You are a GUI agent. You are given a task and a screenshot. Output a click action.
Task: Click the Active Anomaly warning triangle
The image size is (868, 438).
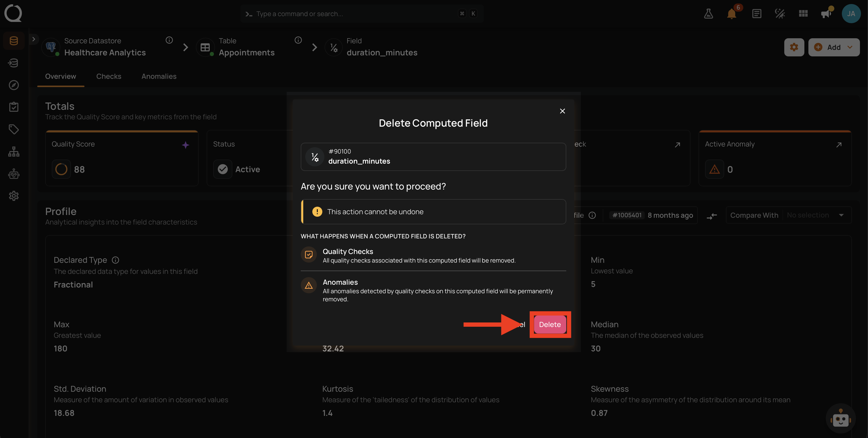coord(714,169)
